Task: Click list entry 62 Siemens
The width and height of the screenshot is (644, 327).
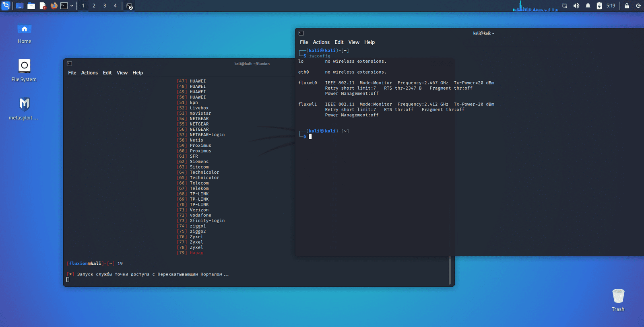Action: (x=193, y=162)
